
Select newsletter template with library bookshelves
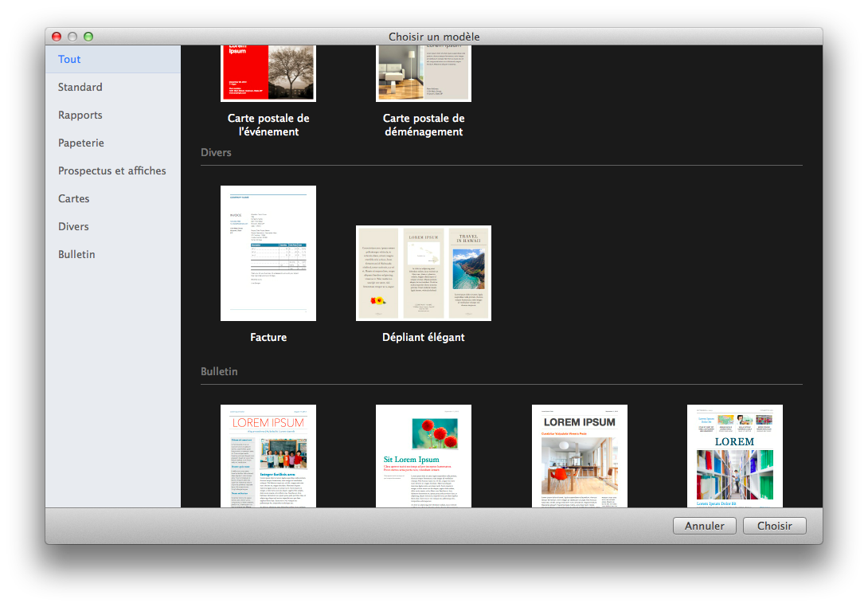pos(734,456)
